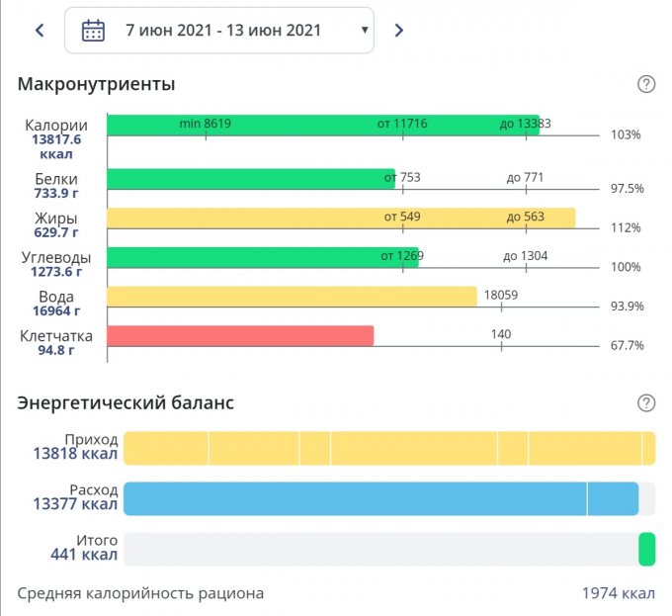The image size is (672, 616).
Task: Click Средняя калорийность рациона text
Action: tap(140, 593)
